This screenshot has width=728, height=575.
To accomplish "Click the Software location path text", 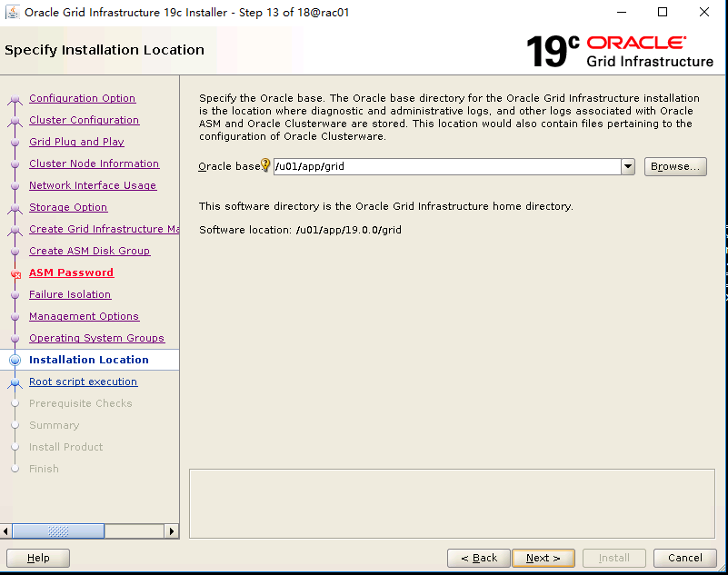I will (x=349, y=230).
